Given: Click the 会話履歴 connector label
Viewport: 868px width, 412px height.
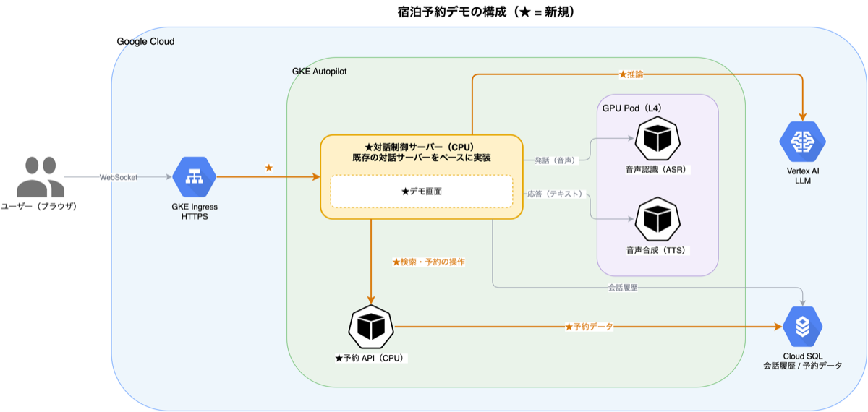Looking at the screenshot, I should tap(622, 288).
